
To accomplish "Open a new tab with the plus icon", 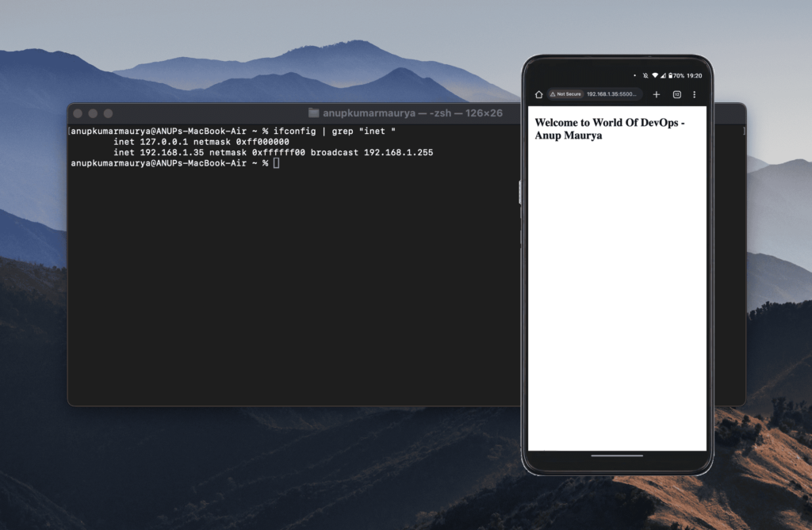I will [657, 94].
